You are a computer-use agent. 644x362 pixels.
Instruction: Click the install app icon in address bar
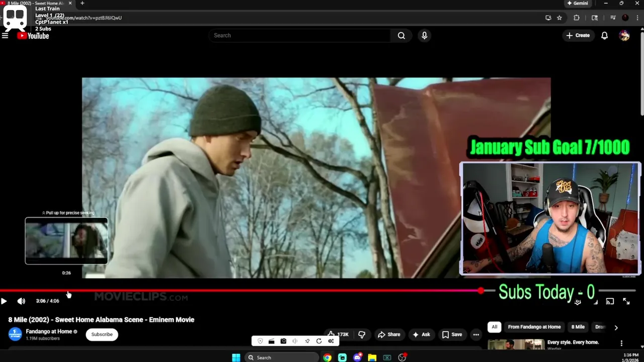click(548, 18)
